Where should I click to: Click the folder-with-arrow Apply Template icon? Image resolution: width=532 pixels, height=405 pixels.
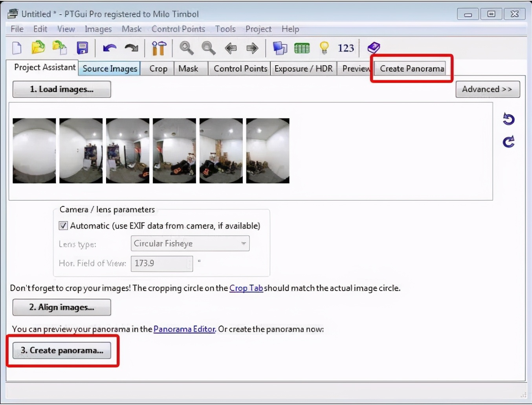point(60,48)
